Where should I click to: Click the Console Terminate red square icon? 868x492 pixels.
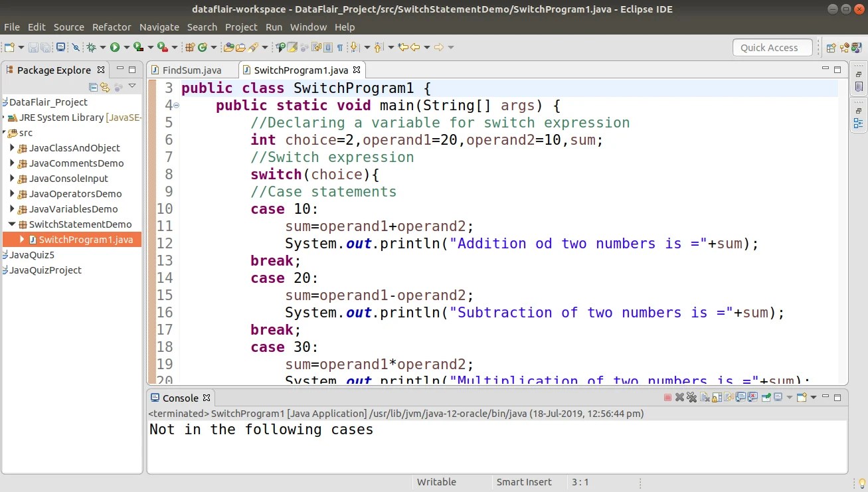click(667, 398)
